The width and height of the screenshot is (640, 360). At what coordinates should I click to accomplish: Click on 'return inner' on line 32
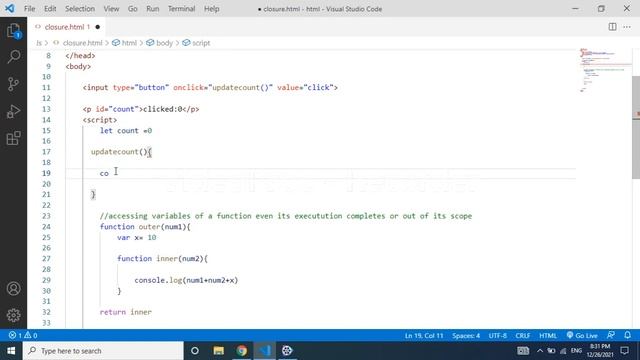point(126,312)
